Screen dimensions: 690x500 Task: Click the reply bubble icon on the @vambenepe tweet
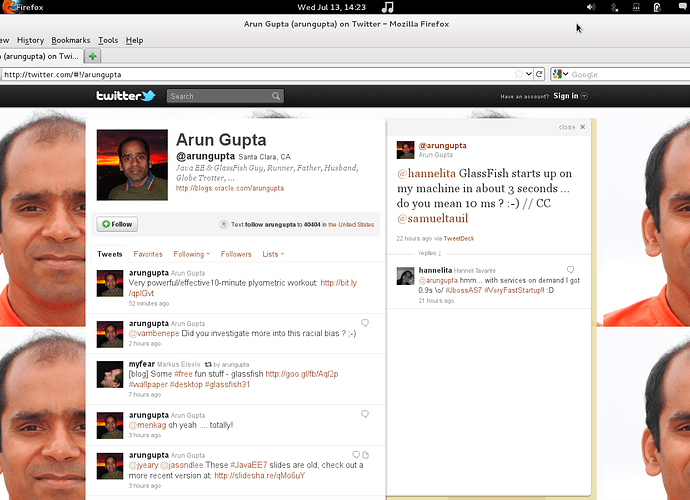(365, 323)
